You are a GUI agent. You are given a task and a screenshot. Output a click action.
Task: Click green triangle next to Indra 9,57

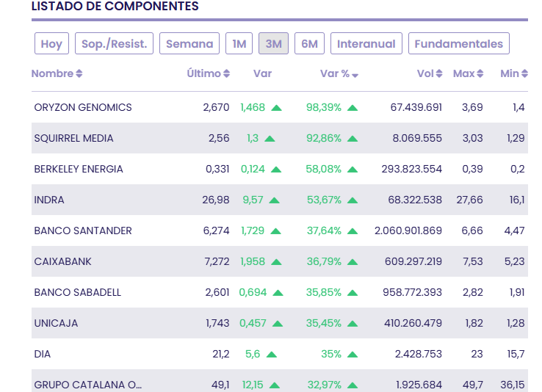click(x=275, y=200)
